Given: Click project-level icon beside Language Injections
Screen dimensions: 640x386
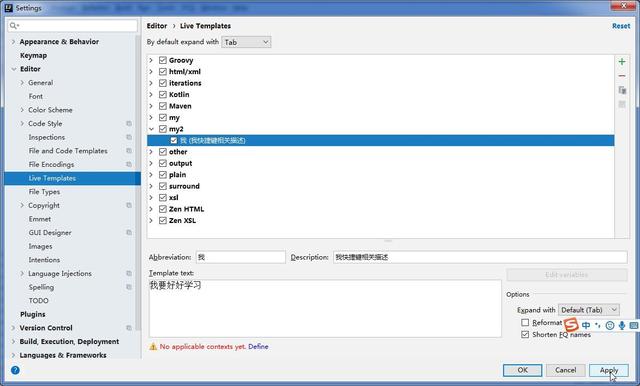Looking at the screenshot, I should (x=129, y=273).
